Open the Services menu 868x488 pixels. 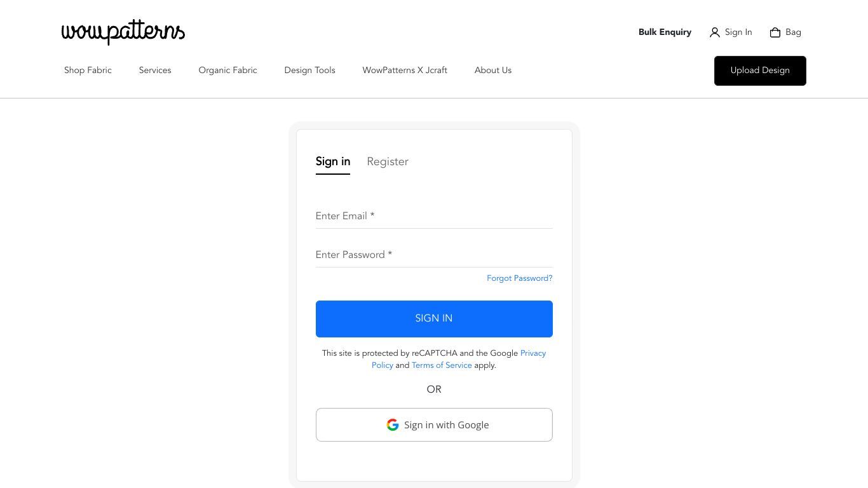click(x=155, y=71)
